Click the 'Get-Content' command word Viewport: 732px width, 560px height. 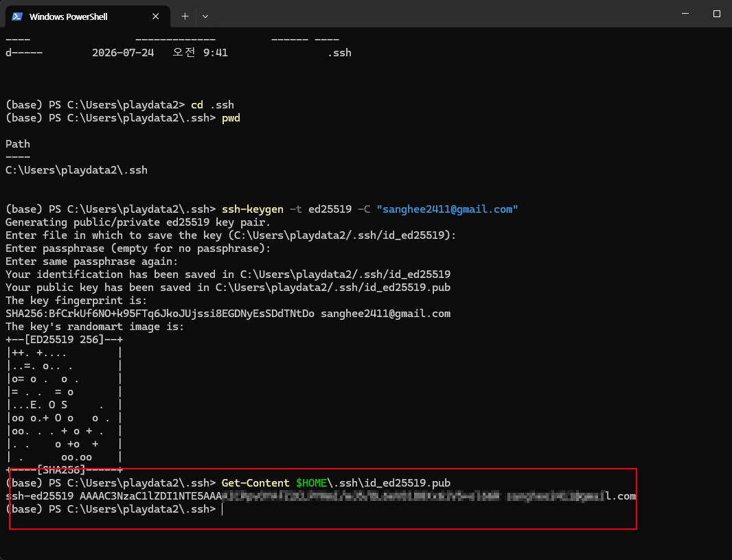point(255,483)
